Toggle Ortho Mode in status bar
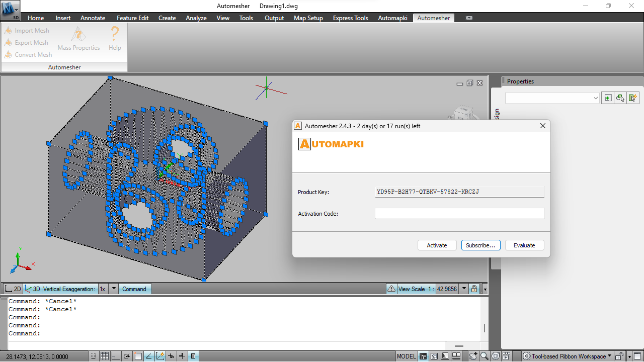 click(116, 356)
